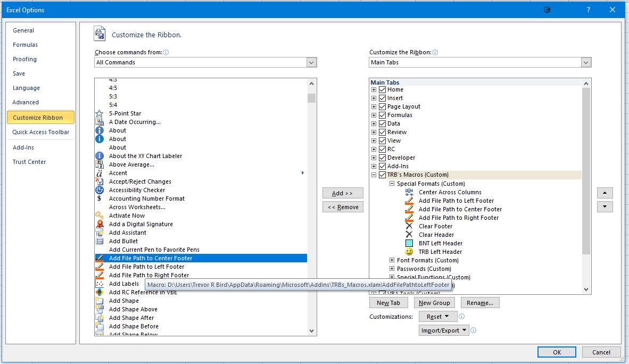The image size is (629, 364).
Task: Switch to the Quick Access Toolbar section
Action: pos(41,132)
